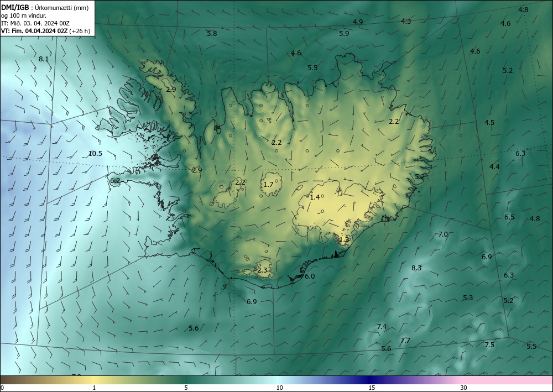Click the 7.0 value label
The height and width of the screenshot is (392, 553).
(x=443, y=234)
